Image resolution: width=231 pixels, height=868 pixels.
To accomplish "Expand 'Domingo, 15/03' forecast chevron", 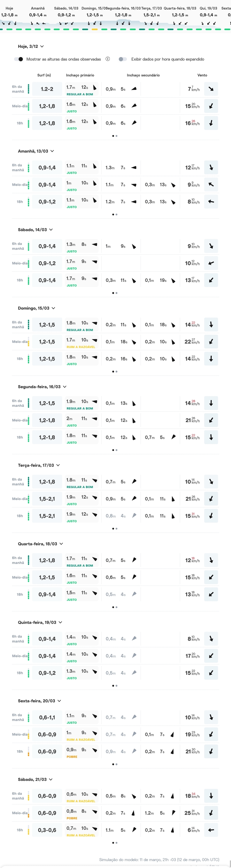I will point(53,308).
